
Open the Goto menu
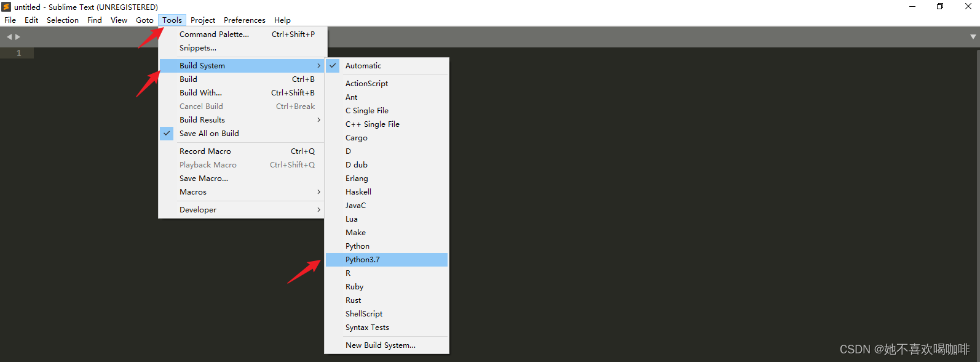coord(144,20)
